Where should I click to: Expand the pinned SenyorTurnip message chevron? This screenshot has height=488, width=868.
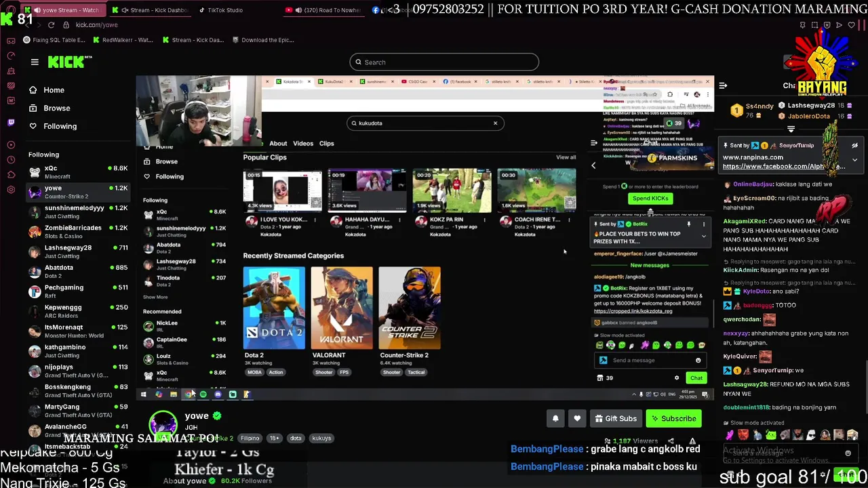[854, 160]
